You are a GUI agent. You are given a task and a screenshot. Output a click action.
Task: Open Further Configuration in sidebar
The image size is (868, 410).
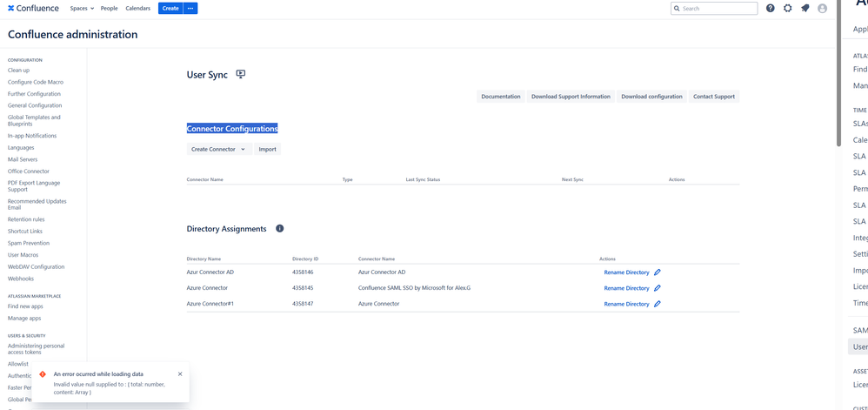tap(34, 94)
